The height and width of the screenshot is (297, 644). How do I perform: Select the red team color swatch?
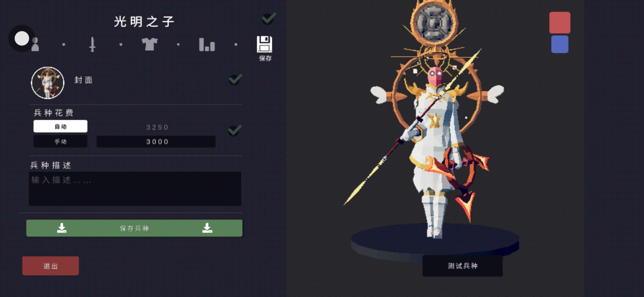(x=560, y=23)
